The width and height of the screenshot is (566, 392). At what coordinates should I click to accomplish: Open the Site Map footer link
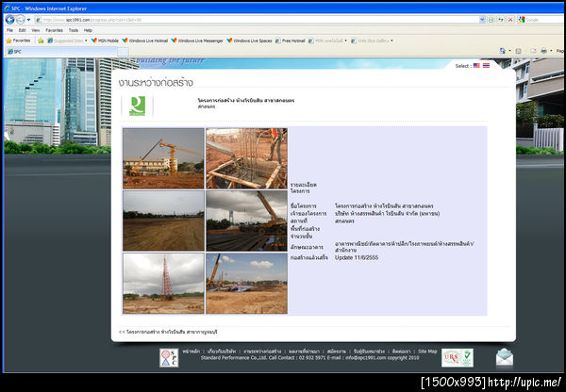click(x=427, y=351)
